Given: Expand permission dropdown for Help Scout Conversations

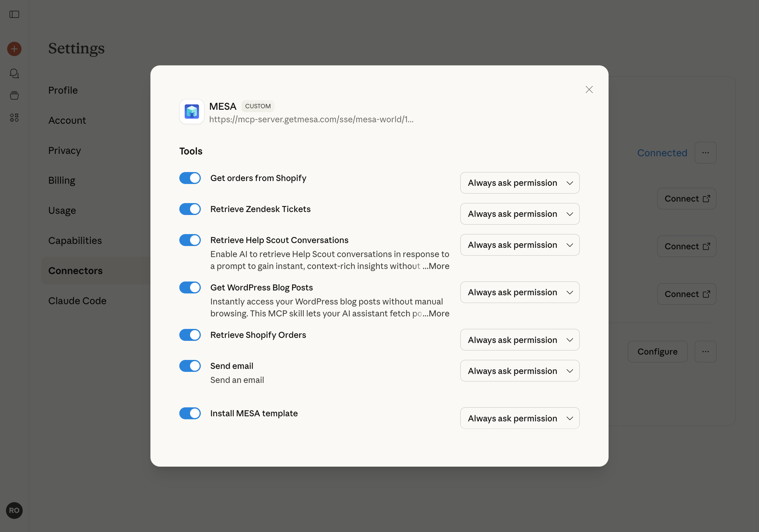Looking at the screenshot, I should click(x=520, y=245).
